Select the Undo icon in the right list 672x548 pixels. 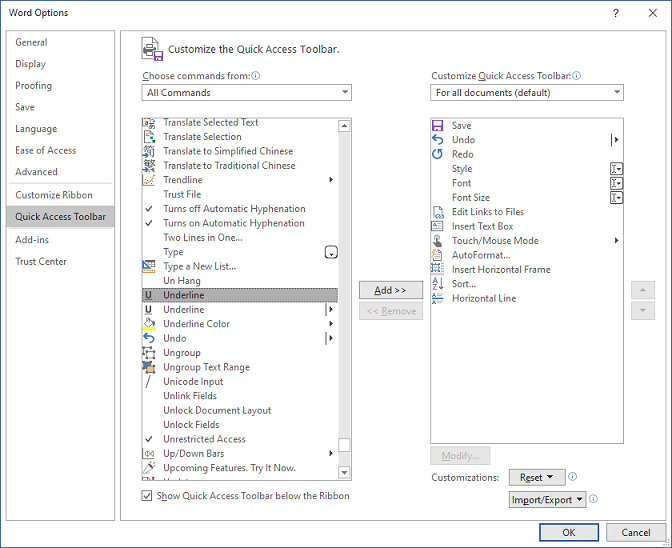(437, 140)
